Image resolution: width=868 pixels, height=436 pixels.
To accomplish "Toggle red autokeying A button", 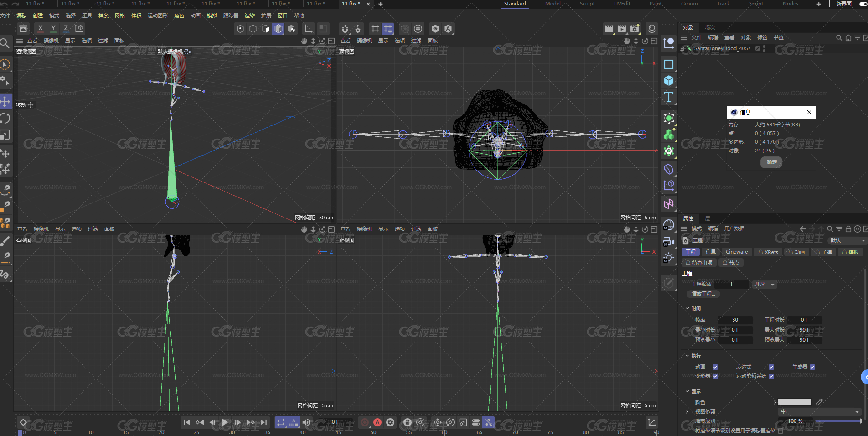I will point(377,423).
